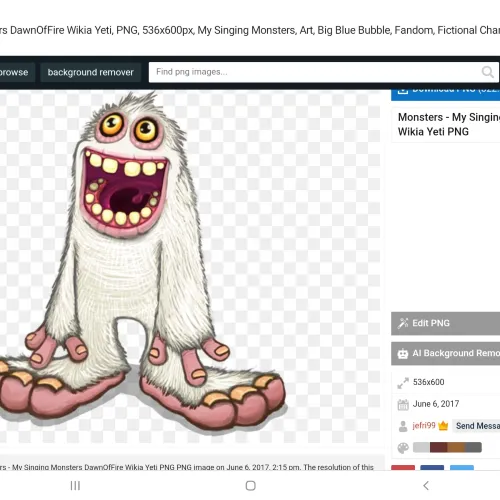Tap the Android recent apps icon
Screen dimensions: 500x500
pos(75,485)
